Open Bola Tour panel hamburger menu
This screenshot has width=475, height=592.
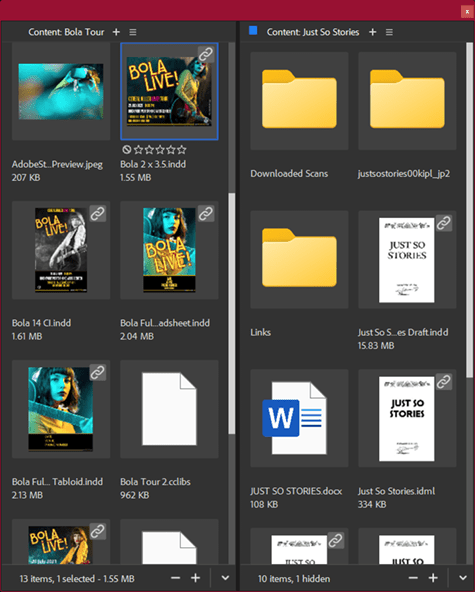point(133,32)
